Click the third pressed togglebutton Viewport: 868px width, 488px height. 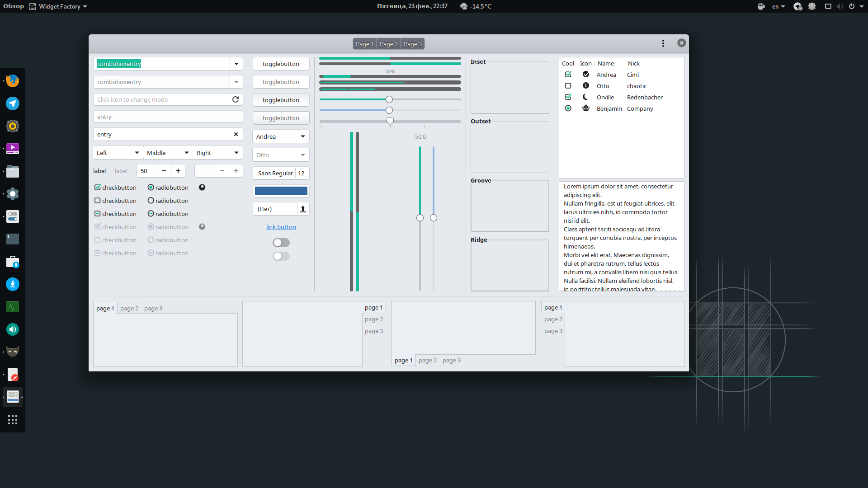pos(281,100)
